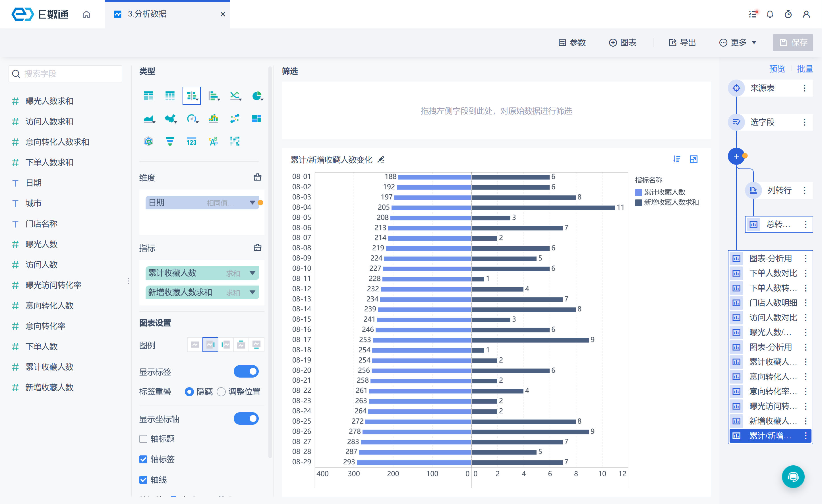Select the map chart type icon
Image resolution: width=822 pixels, height=504 pixels.
170,119
